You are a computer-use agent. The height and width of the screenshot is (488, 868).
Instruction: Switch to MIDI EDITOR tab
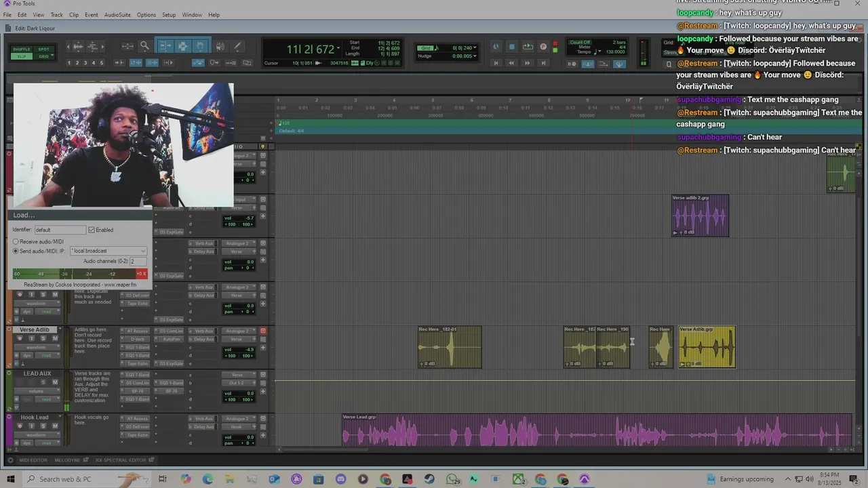pyautogui.click(x=33, y=460)
